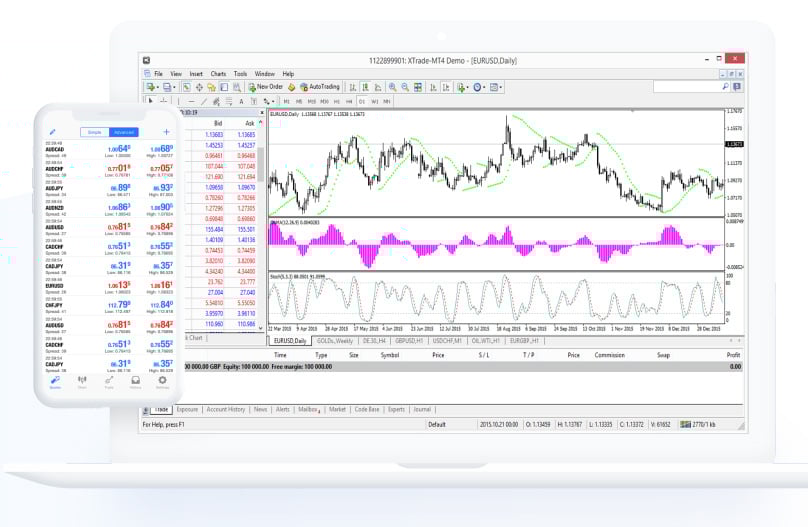Switch timeframe to M5

pos(299,101)
